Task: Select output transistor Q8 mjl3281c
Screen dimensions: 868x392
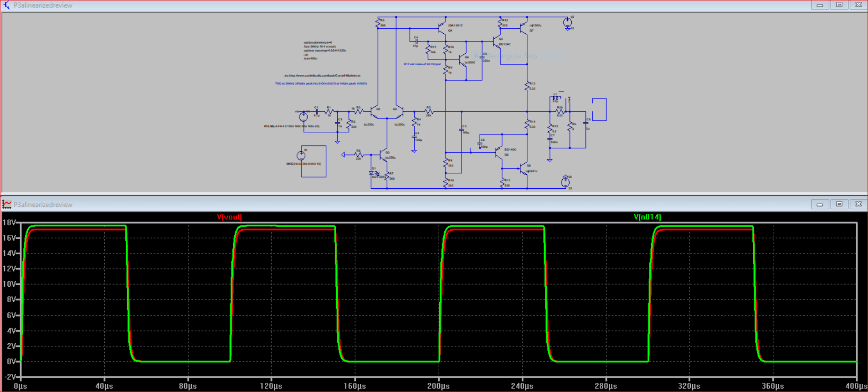Action: 524,169
